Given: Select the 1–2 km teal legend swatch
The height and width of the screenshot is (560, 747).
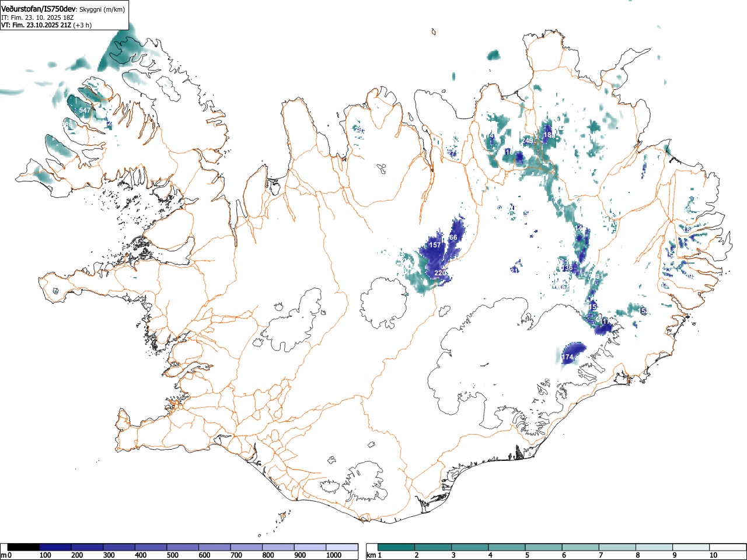Looking at the screenshot, I should [397, 547].
